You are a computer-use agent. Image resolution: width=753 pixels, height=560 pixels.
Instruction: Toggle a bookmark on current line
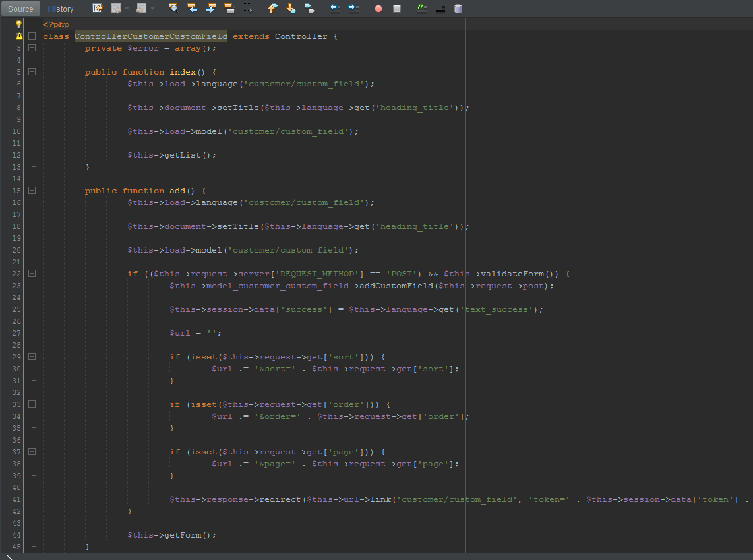(310, 8)
